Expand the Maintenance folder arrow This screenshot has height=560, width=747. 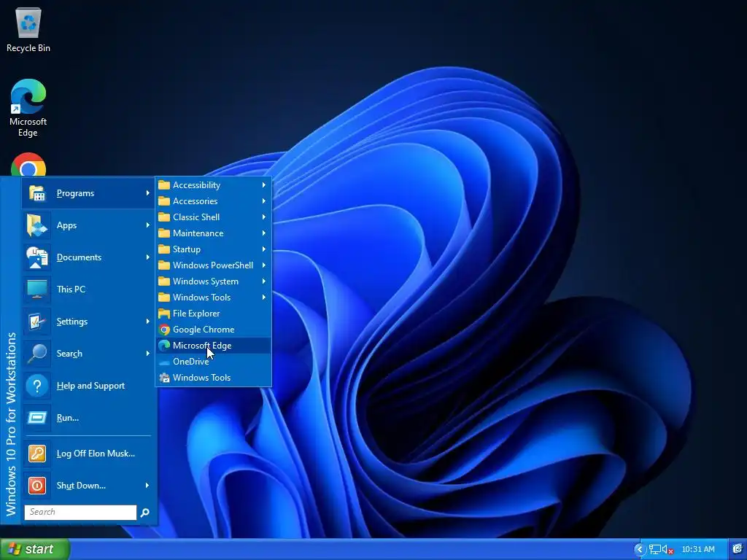click(264, 233)
